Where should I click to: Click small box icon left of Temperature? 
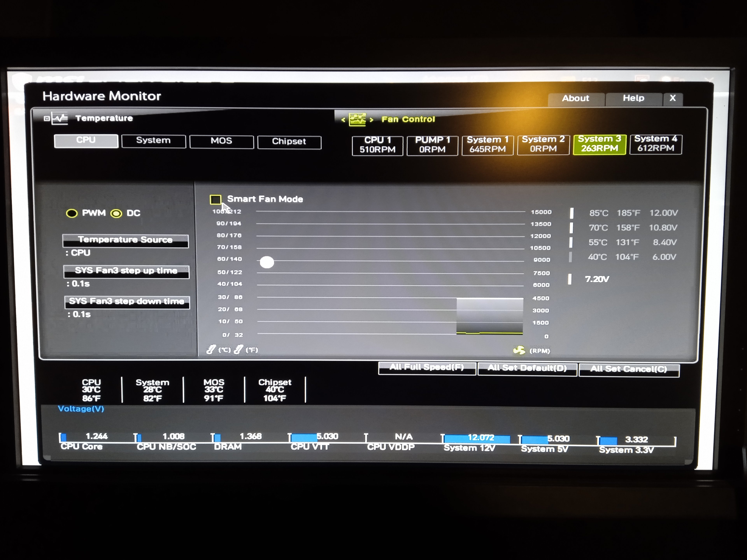point(47,118)
